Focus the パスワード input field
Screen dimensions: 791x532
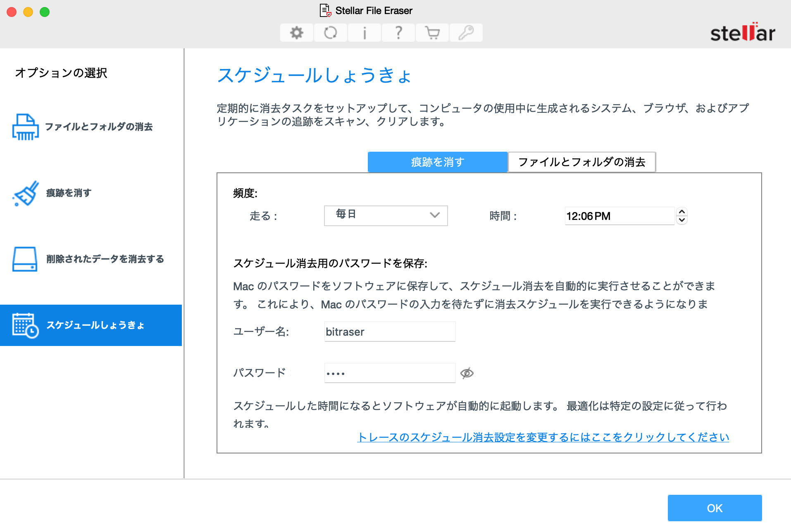(390, 373)
